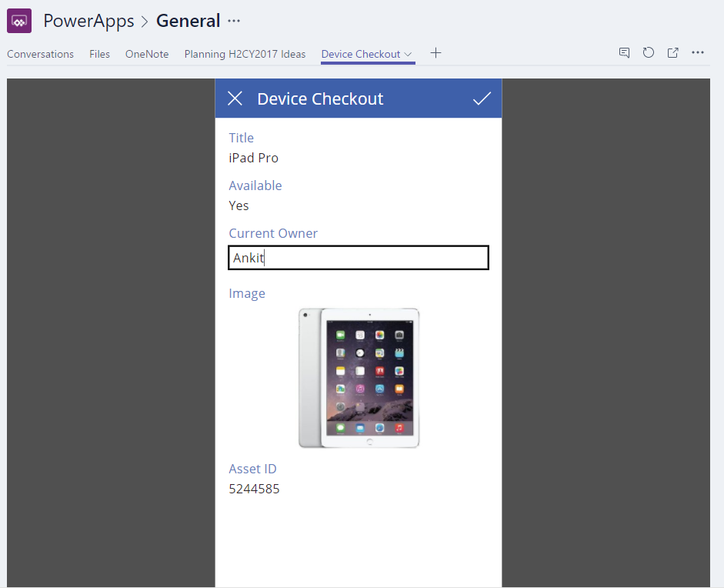
Task: Click the 5244585 asset ID value
Action: [x=254, y=489]
